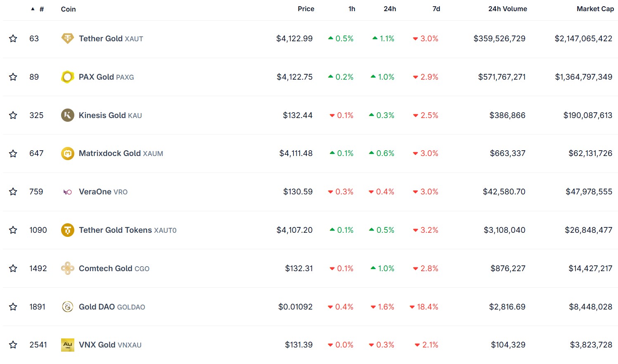Image resolution: width=618 pixels, height=364 pixels.
Task: Sort the list by Market Cap
Action: (x=595, y=9)
